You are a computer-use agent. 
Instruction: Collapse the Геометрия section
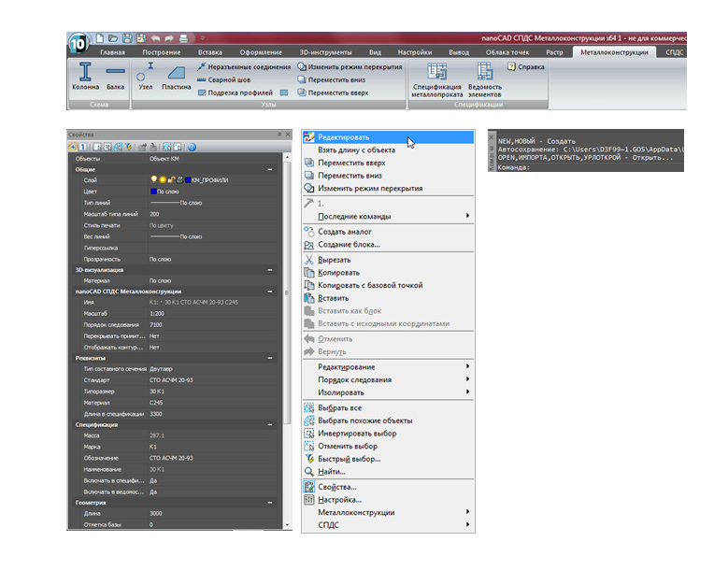pos(270,503)
